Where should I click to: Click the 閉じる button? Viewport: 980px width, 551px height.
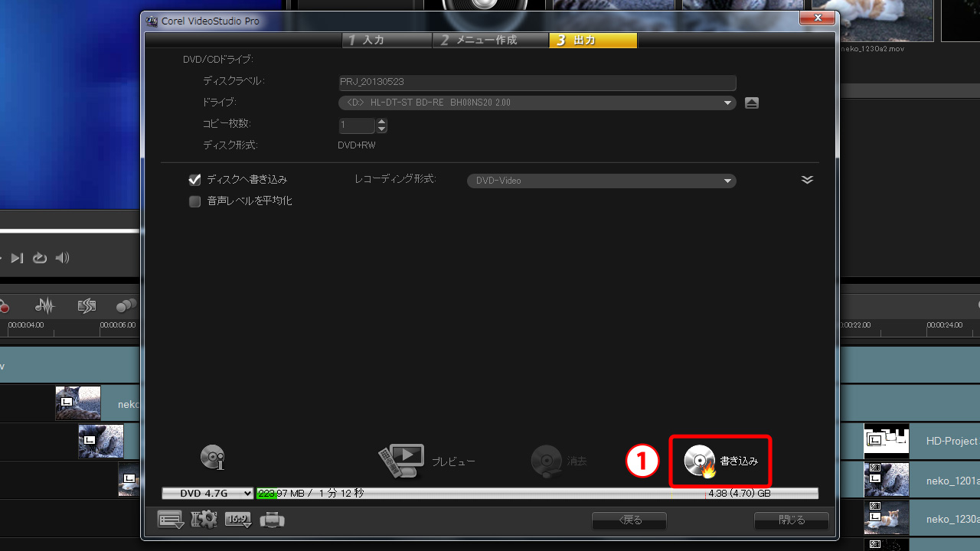click(x=791, y=520)
